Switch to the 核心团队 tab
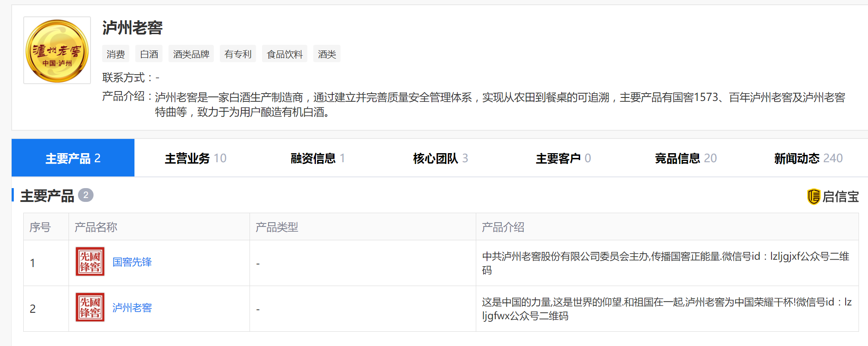Image resolution: width=868 pixels, height=346 pixels. 440,158
